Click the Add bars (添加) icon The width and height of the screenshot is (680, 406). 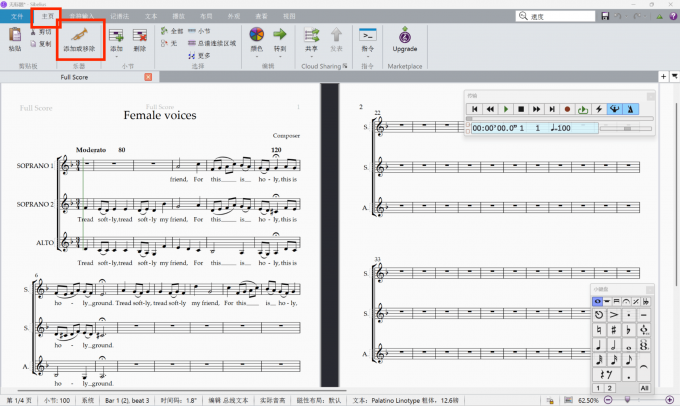pyautogui.click(x=116, y=35)
